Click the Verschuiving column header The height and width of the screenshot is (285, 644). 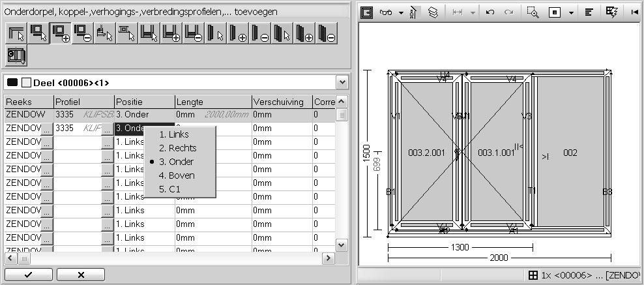click(282, 102)
